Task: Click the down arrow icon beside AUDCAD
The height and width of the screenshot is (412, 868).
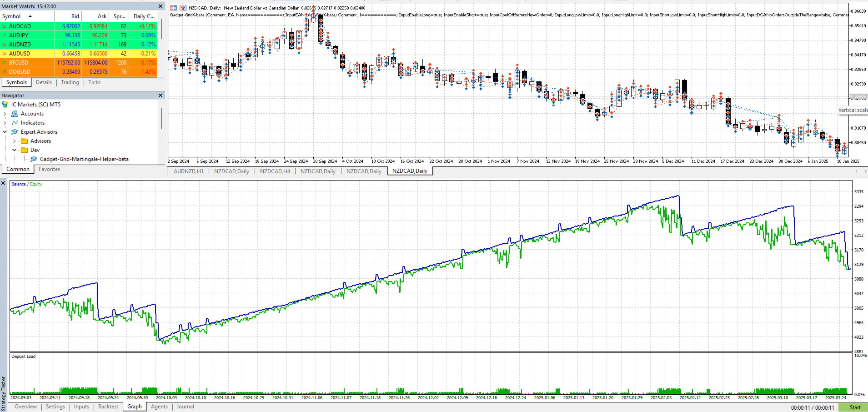Action: [4, 26]
